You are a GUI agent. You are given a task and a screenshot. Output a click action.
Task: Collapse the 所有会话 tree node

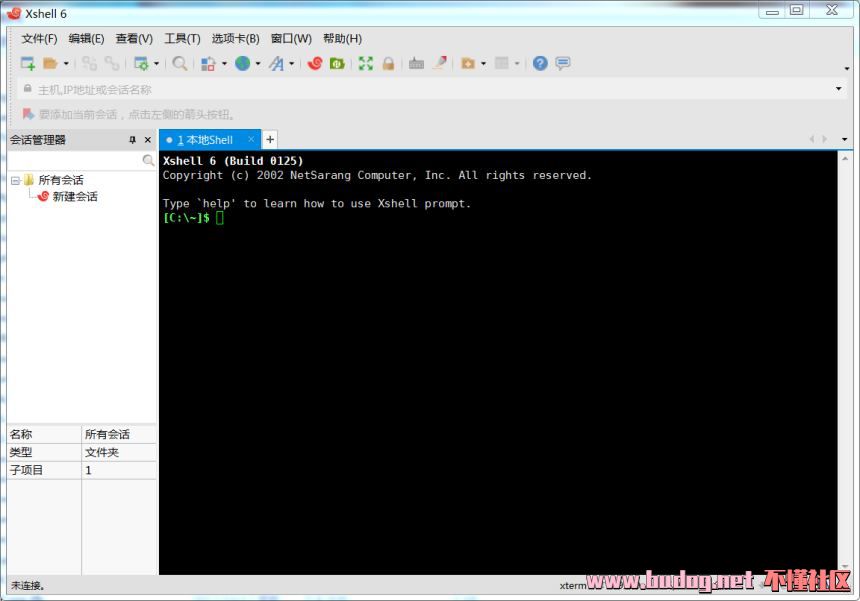[x=15, y=181]
